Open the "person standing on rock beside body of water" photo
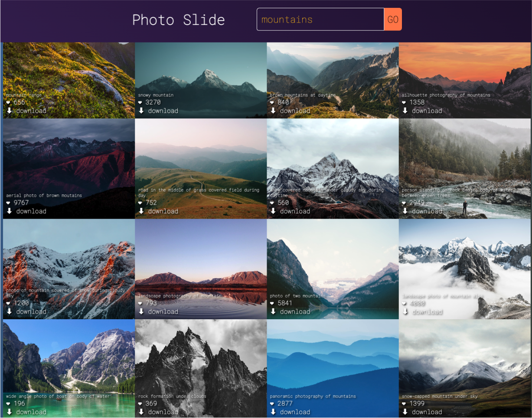This screenshot has height=418, width=532. pos(464,156)
